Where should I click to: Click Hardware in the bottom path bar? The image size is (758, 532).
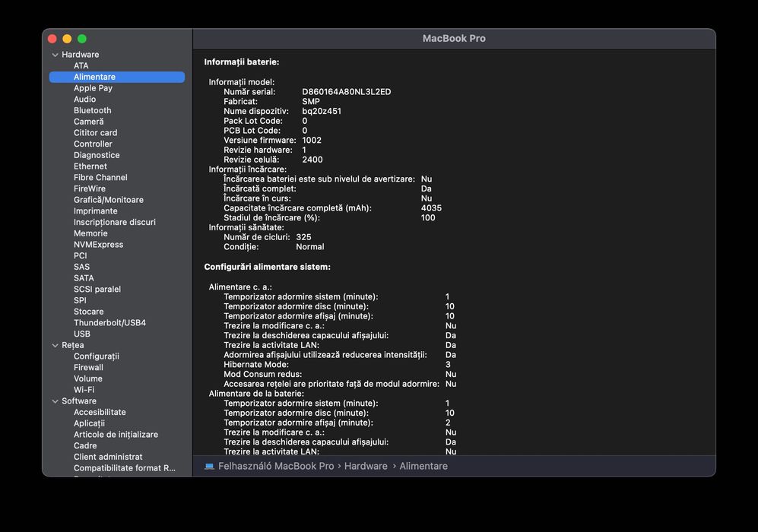coord(366,467)
